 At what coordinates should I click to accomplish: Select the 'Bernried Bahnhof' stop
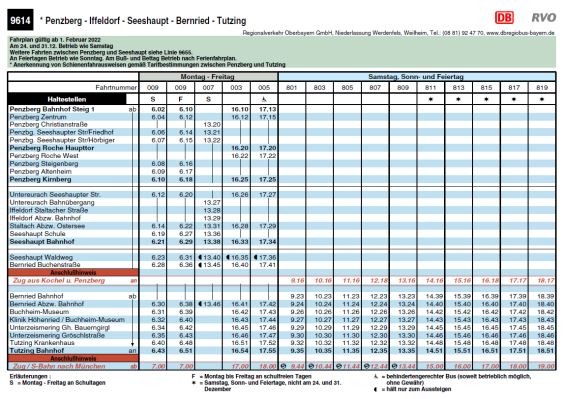[x=36, y=296]
